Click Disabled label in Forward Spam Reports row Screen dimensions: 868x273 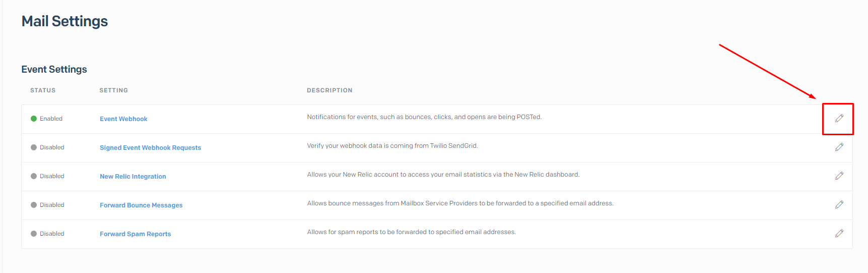52,234
